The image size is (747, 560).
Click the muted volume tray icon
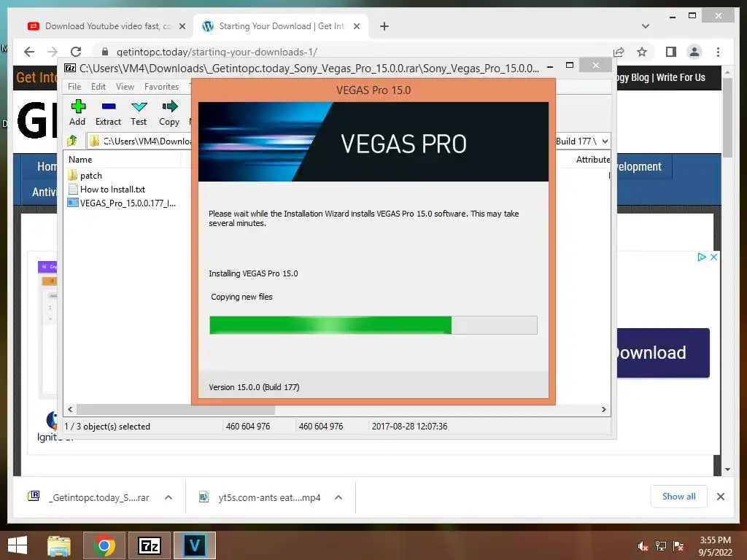[x=643, y=546]
